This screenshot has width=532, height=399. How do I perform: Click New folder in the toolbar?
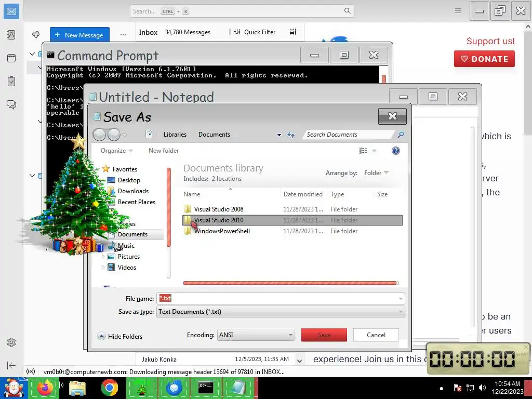pos(164,150)
